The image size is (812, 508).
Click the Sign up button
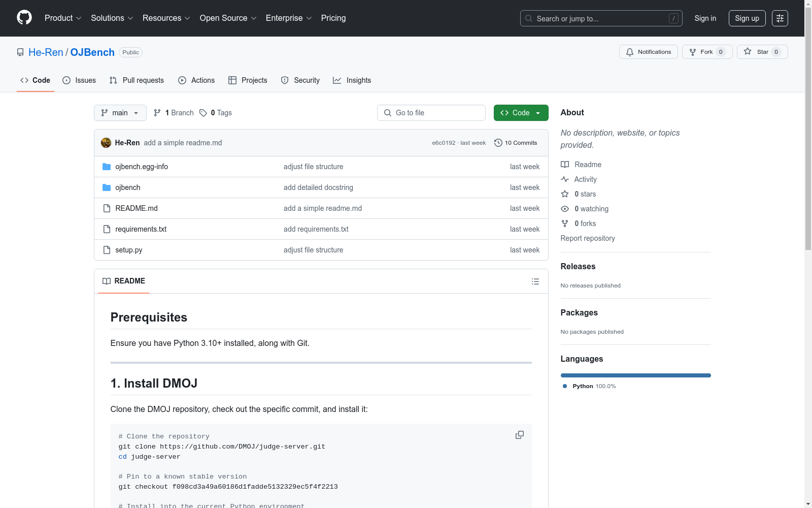[x=747, y=18]
